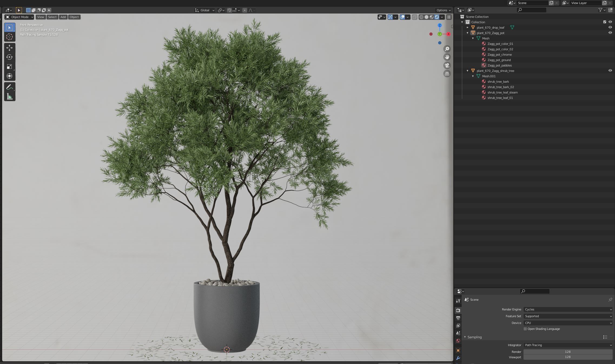Select the Cursor tool
Image resolution: width=615 pixels, height=364 pixels.
pyautogui.click(x=9, y=37)
